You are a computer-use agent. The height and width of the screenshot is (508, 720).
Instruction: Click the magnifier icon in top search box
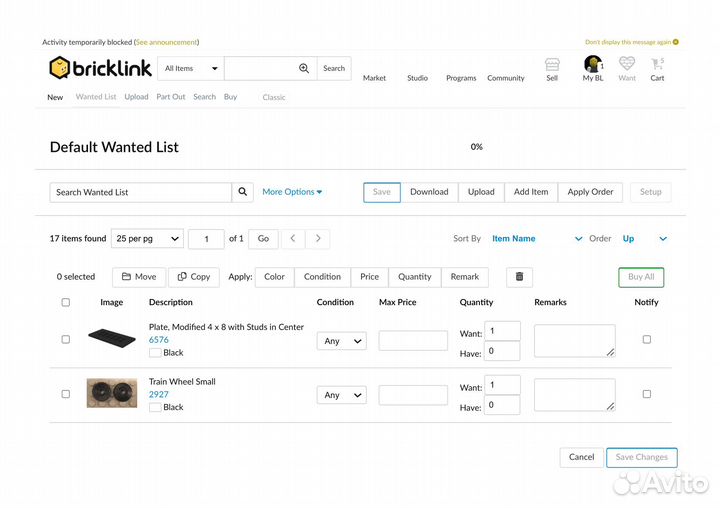coord(304,68)
